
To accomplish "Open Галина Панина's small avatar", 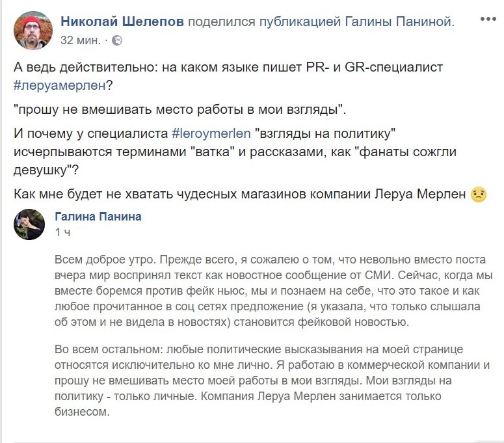I will tap(29, 224).
